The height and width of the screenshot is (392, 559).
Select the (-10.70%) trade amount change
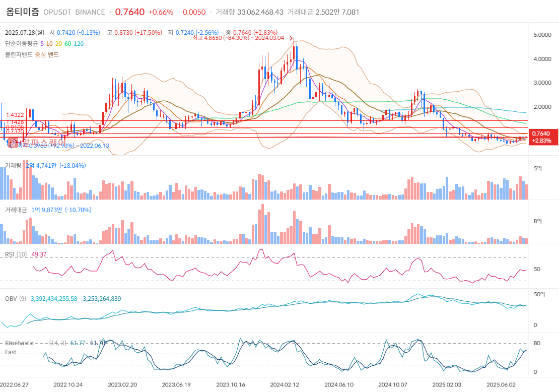[x=78, y=210]
